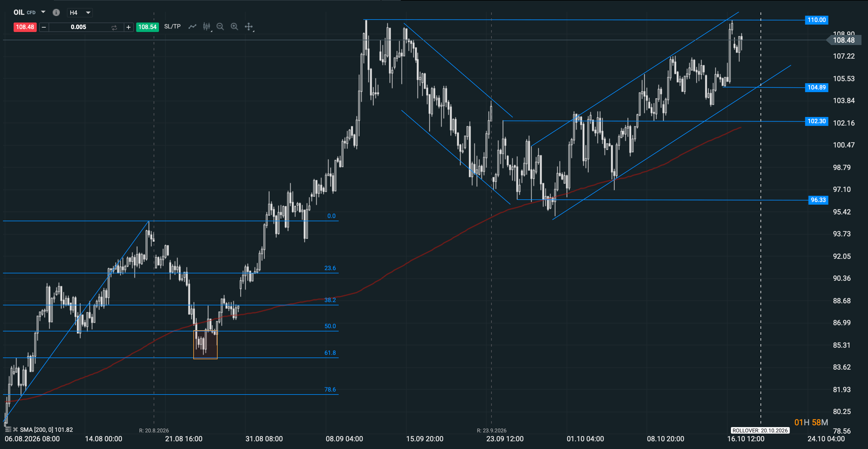Open the H4 timeframe dropdown
The height and width of the screenshot is (449, 868).
[80, 12]
